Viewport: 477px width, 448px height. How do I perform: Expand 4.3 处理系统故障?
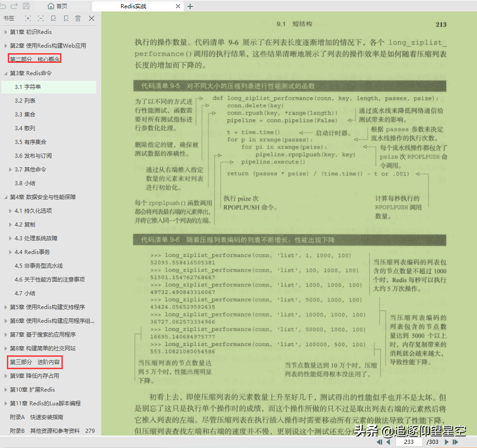coord(11,238)
